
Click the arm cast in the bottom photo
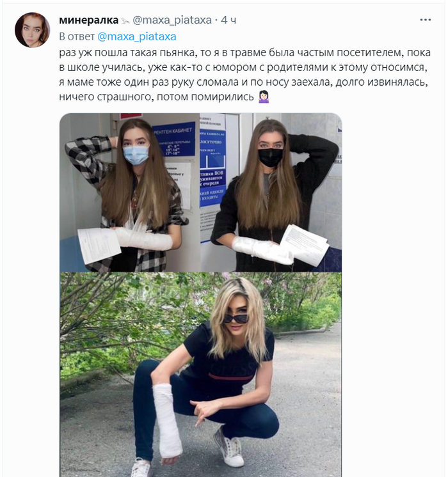click(167, 421)
